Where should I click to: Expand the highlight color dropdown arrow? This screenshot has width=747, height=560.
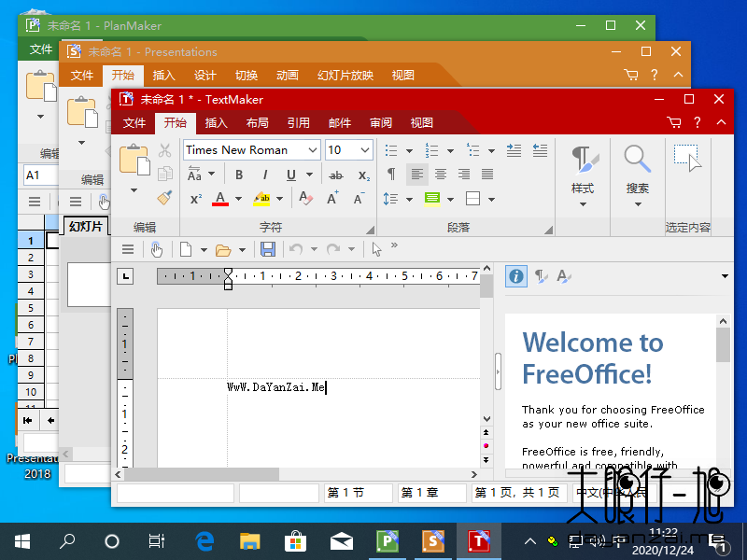(279, 198)
